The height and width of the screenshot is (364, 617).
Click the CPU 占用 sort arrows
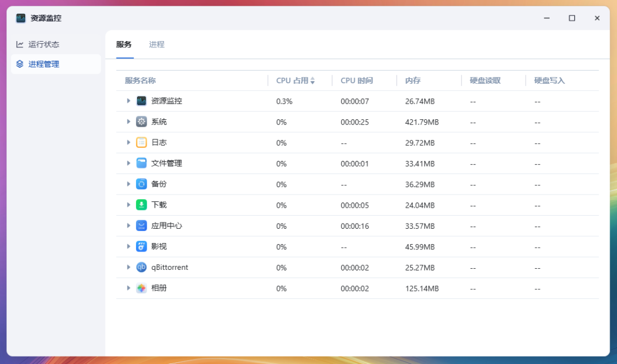(x=312, y=80)
